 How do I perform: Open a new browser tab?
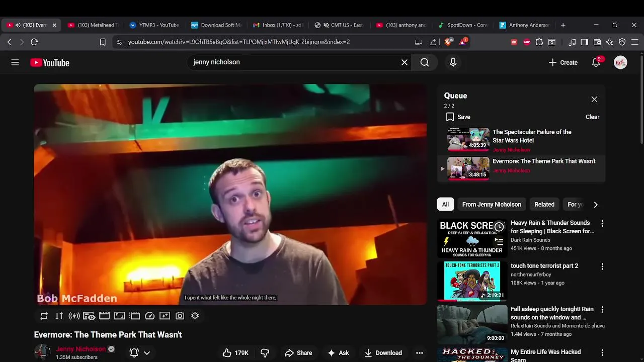pos(563,25)
